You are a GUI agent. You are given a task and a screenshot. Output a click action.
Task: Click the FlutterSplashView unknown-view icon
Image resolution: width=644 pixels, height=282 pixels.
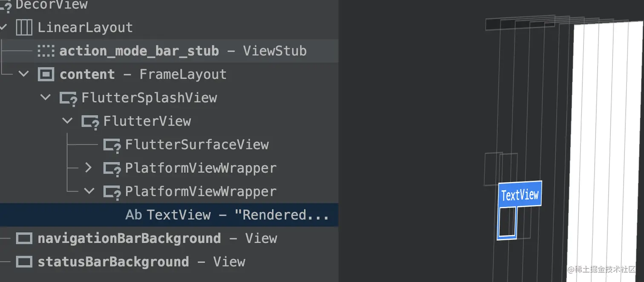tap(69, 98)
